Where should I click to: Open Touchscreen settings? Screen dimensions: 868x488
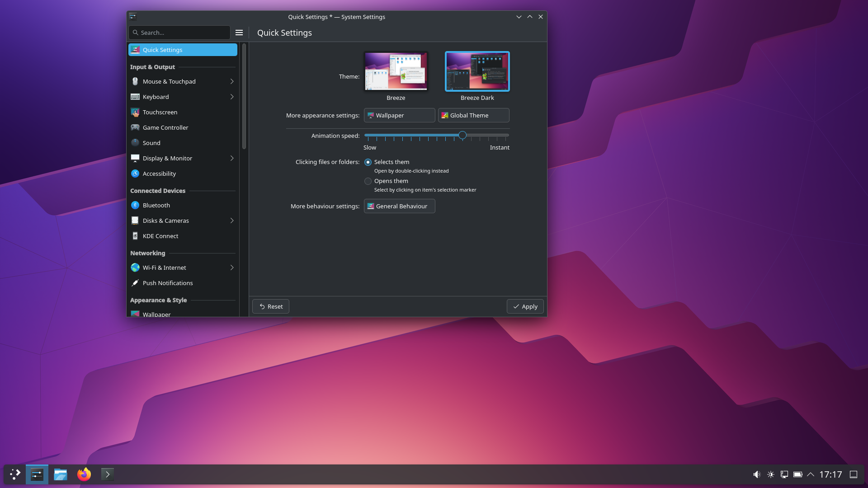[183, 112]
